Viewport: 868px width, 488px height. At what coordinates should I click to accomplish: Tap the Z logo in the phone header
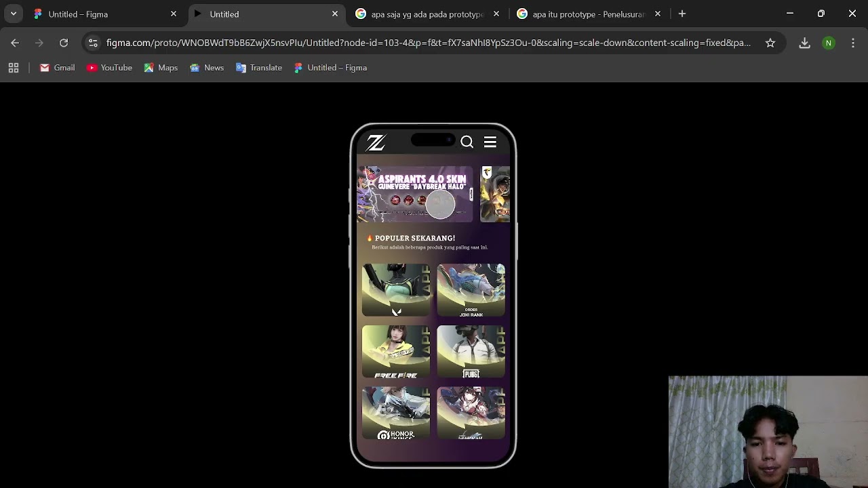376,142
